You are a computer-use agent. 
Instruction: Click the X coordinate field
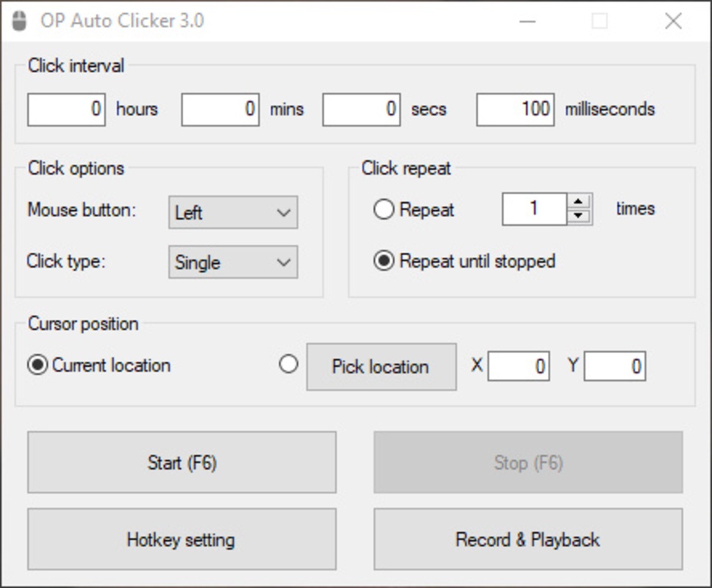[x=519, y=365]
